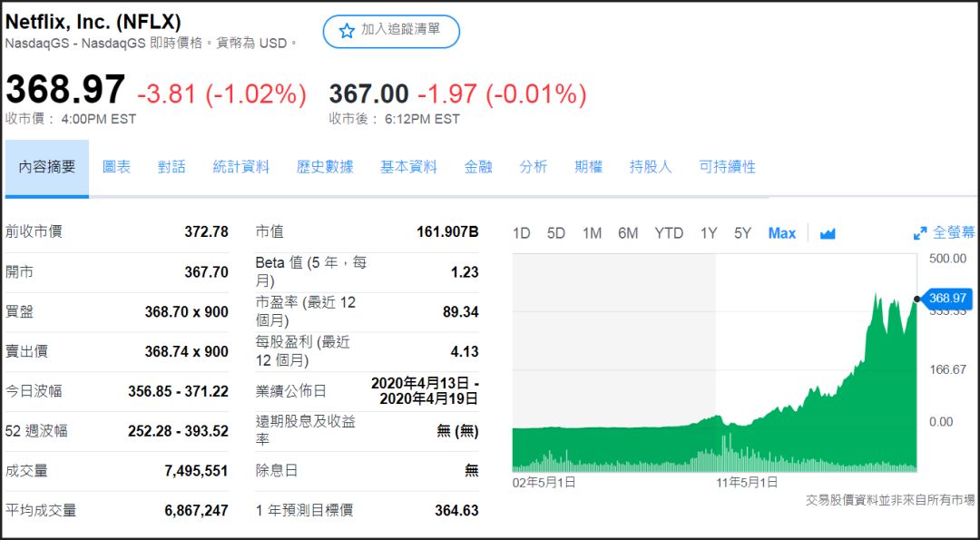
Task: Choose the YTD chart range
Action: click(669, 233)
